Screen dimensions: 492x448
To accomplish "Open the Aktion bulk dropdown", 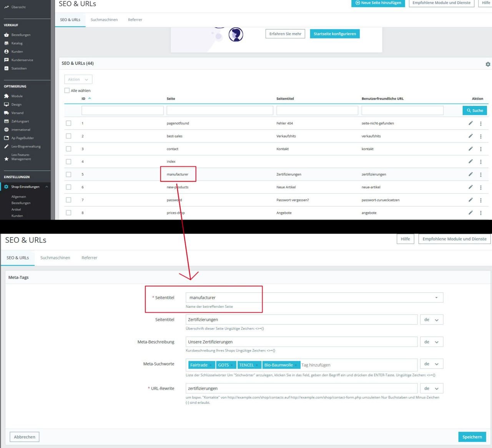I will pyautogui.click(x=78, y=80).
